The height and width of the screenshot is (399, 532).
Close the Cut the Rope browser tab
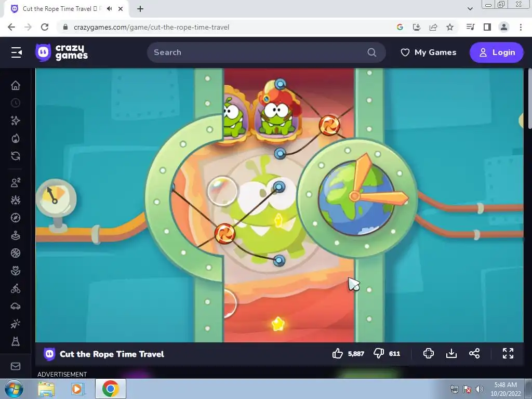pyautogui.click(x=121, y=9)
